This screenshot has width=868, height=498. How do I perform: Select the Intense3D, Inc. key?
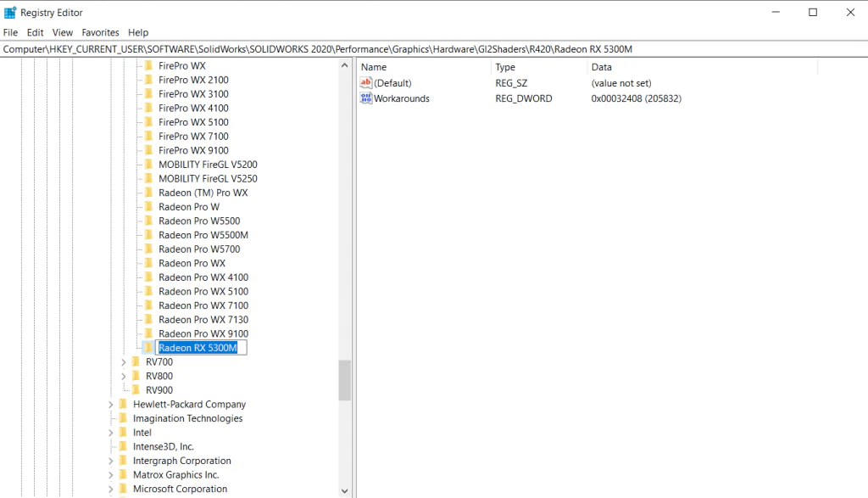(x=164, y=446)
